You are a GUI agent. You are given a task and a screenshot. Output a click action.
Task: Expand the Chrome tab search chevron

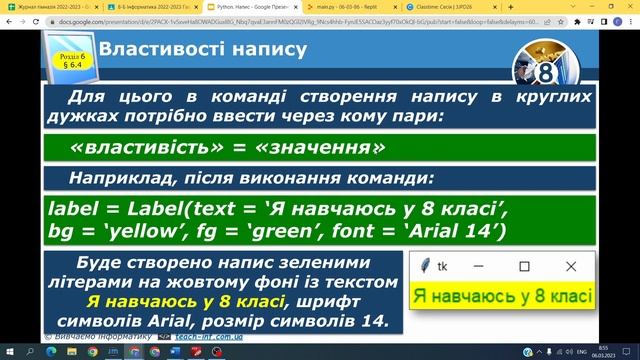(573, 7)
